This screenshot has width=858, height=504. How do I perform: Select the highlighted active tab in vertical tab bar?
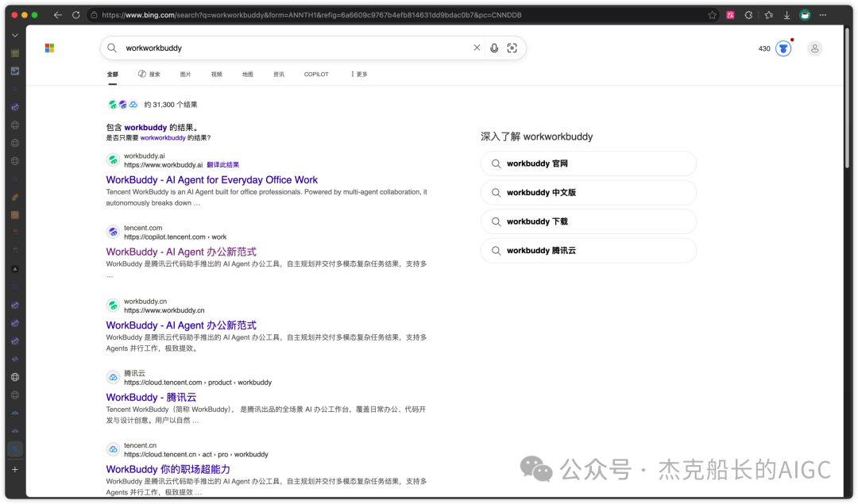coord(15,449)
